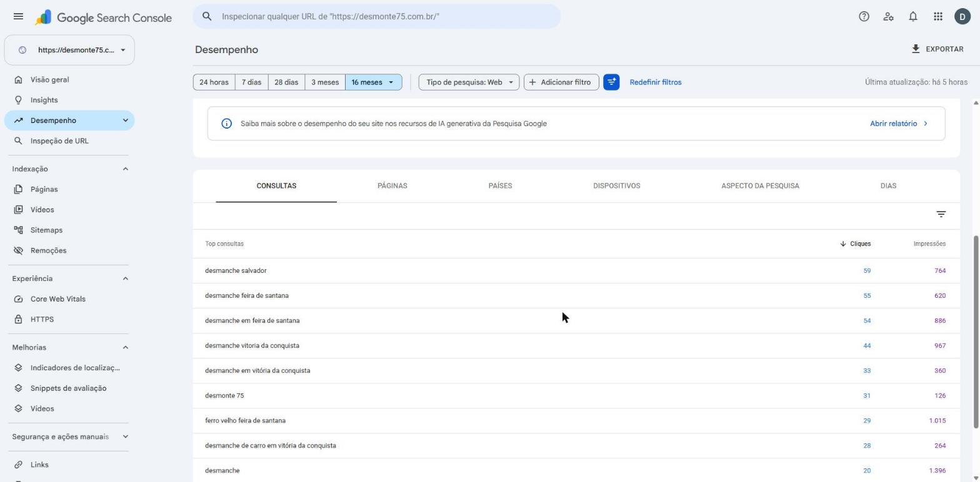Click the table filter rows icon
Image resolution: width=980 pixels, height=482 pixels.
pos(941,214)
